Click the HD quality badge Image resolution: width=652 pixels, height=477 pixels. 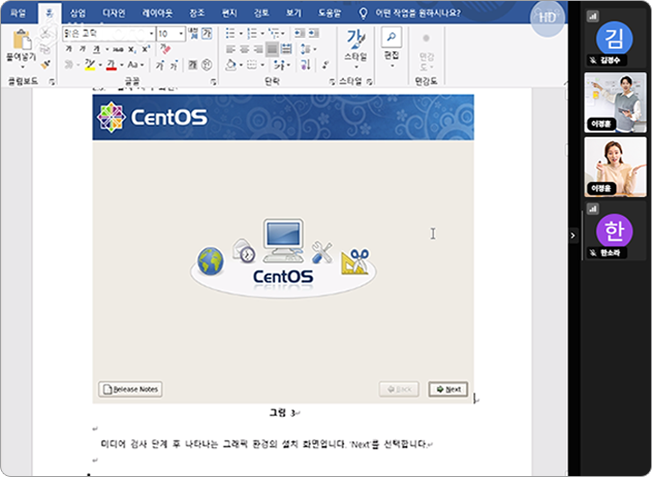(547, 18)
